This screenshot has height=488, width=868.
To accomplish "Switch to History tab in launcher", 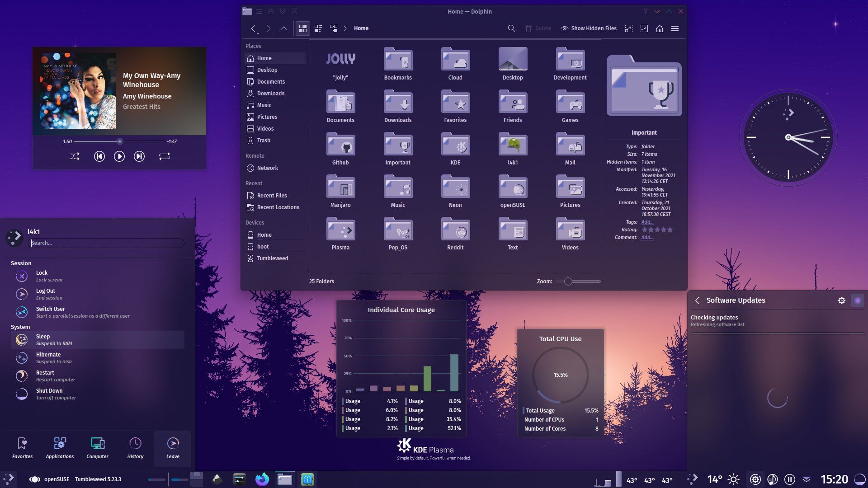I will pyautogui.click(x=135, y=449).
